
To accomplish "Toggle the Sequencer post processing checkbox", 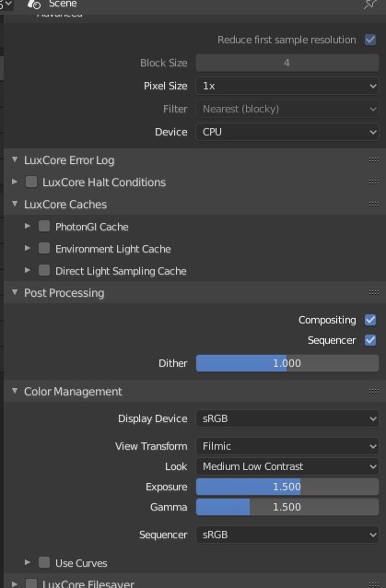I will pyautogui.click(x=370, y=340).
